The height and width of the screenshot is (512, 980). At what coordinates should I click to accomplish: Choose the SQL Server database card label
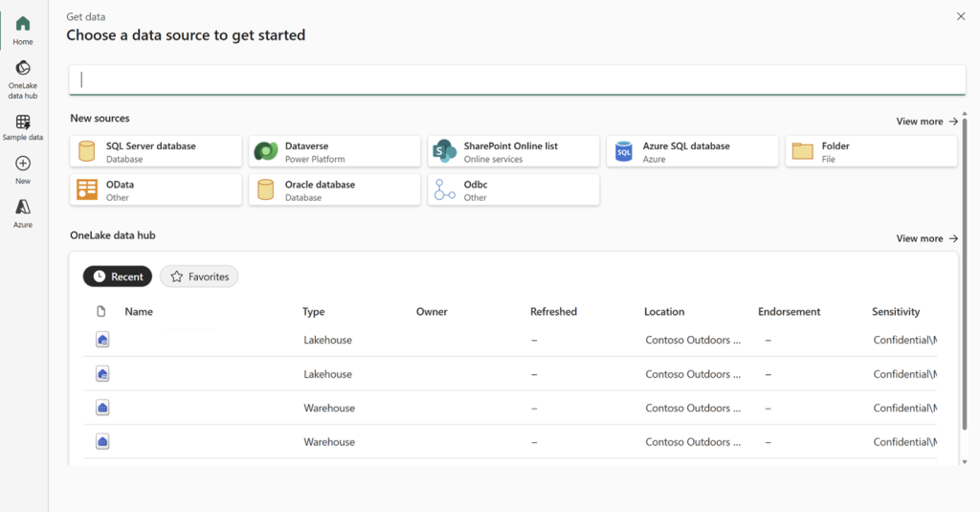point(150,145)
